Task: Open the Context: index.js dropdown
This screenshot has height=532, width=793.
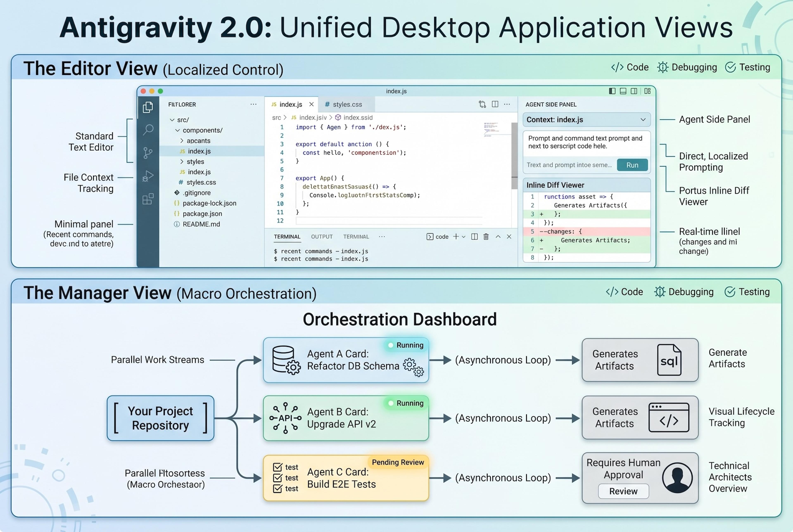Action: [x=587, y=120]
